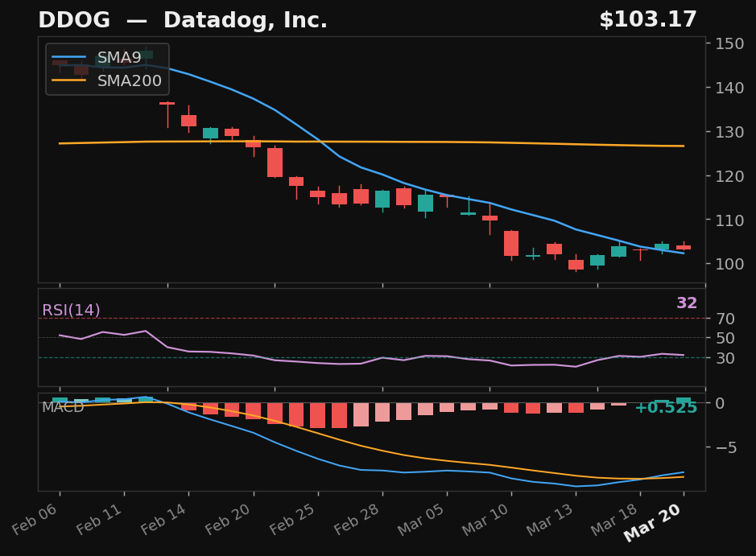756x556 pixels.
Task: Click the $103.17 current price
Action: [648, 20]
